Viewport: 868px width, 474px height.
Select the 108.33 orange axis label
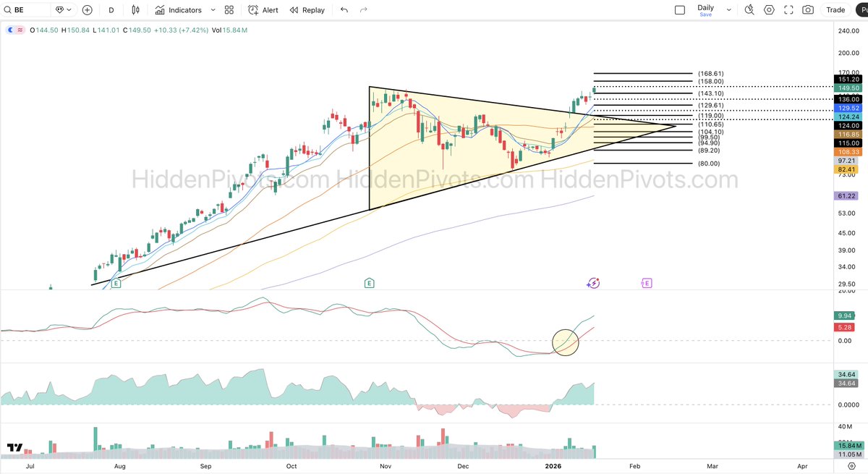click(848, 152)
